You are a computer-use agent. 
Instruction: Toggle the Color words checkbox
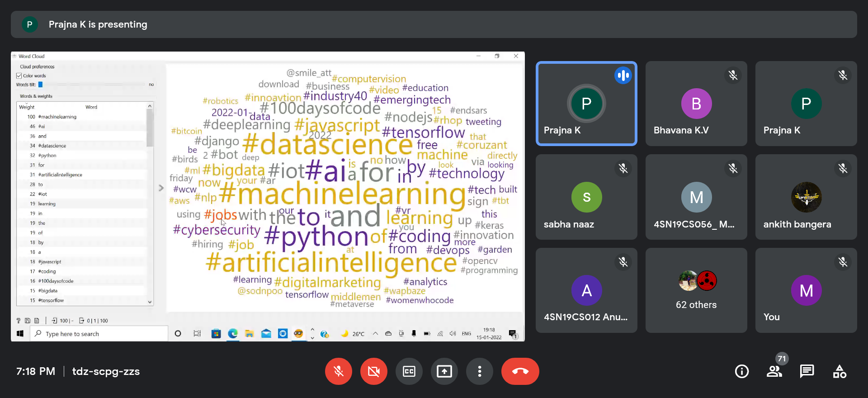click(x=19, y=76)
